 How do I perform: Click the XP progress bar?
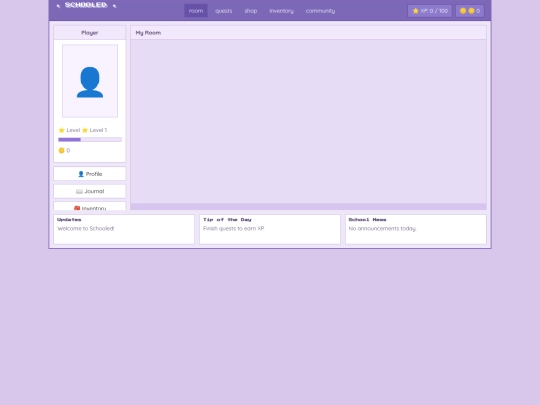90,139
